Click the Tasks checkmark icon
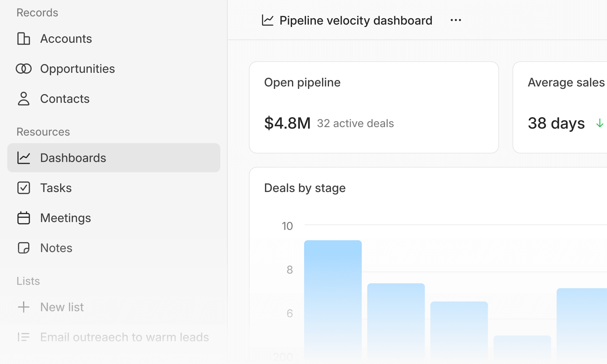 tap(24, 188)
